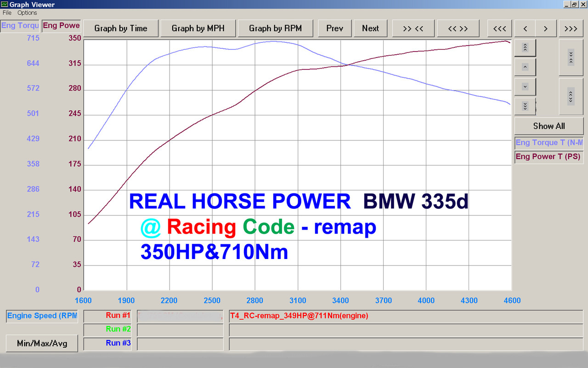The image size is (588, 368).
Task: Click the "1600" RPM axis value
Action: (x=83, y=301)
